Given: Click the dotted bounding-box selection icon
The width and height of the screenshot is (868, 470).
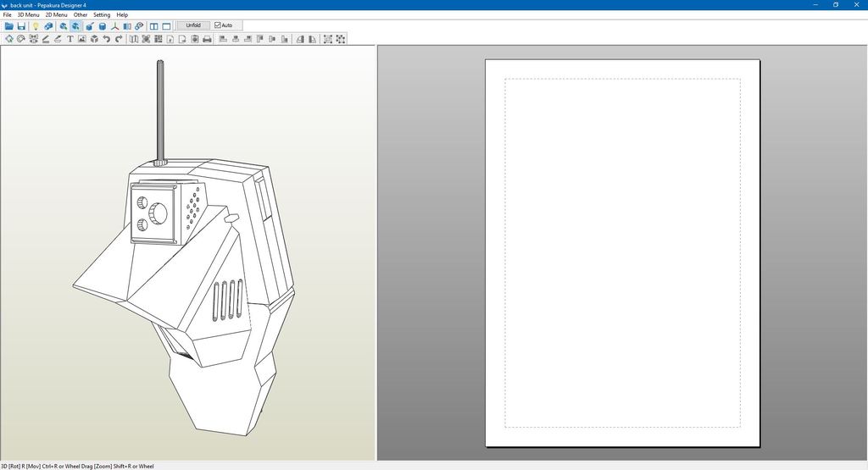Looking at the screenshot, I should 328,39.
